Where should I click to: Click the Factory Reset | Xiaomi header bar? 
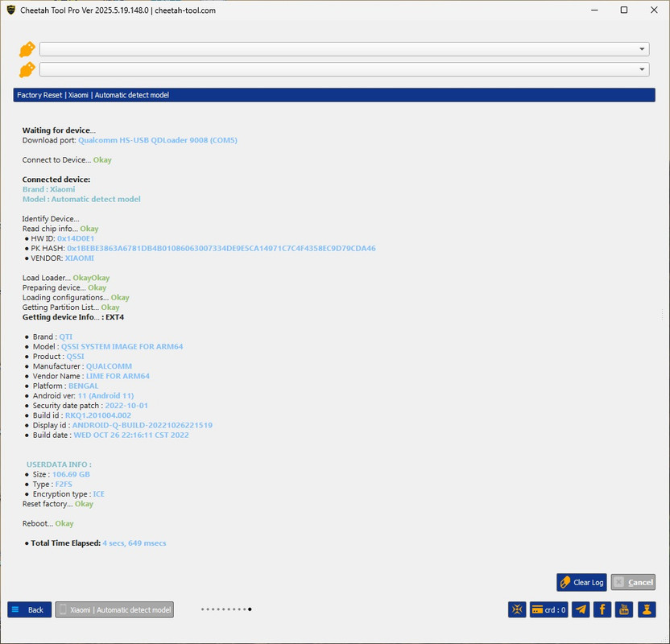(x=334, y=95)
